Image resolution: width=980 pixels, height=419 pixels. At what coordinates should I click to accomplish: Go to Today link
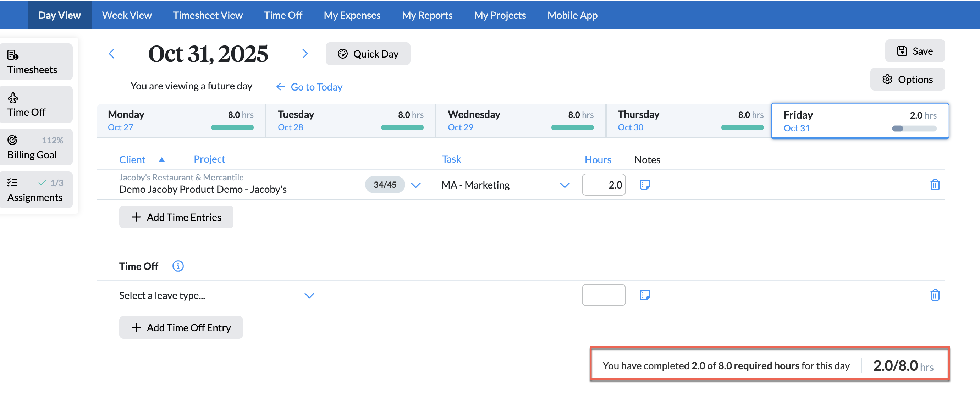[309, 87]
